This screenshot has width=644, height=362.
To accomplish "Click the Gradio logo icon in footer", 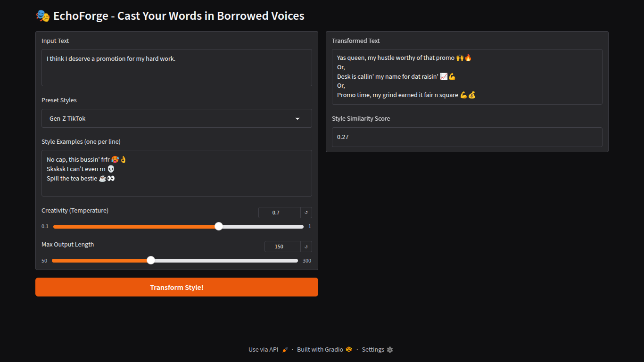I will pos(349,350).
